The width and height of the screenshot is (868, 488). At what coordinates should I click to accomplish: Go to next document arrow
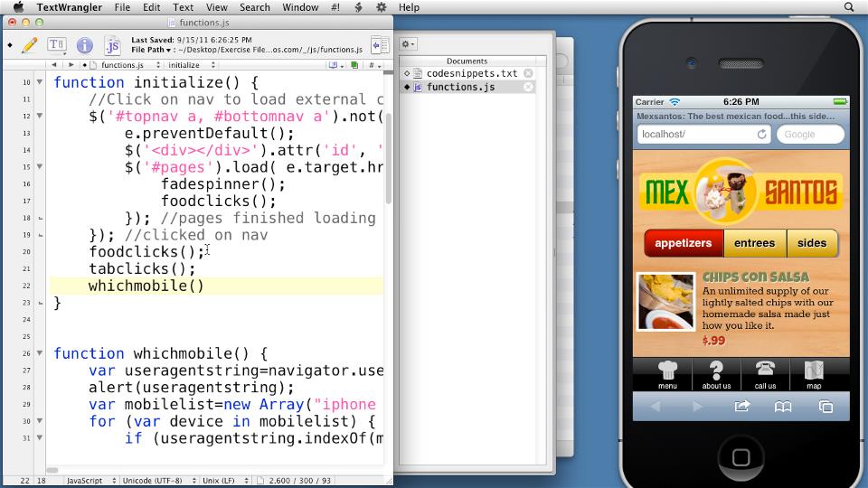point(71,65)
